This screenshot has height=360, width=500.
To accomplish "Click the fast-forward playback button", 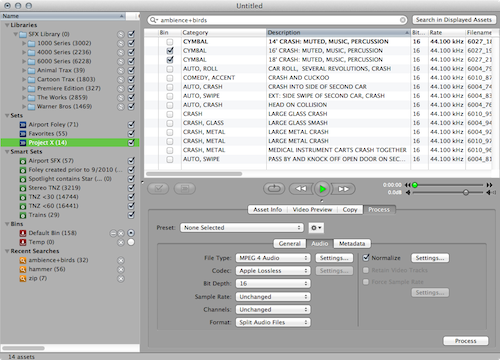I will coord(343,189).
